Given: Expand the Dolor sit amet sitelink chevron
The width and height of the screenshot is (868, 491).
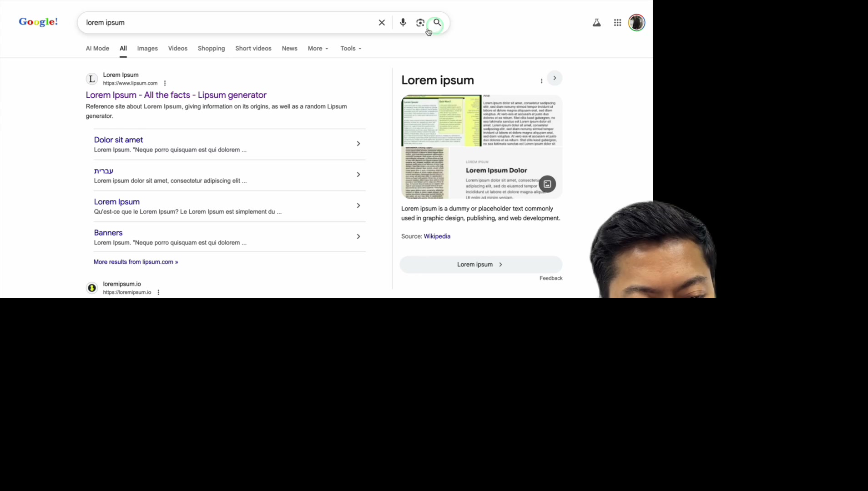Looking at the screenshot, I should pos(358,144).
